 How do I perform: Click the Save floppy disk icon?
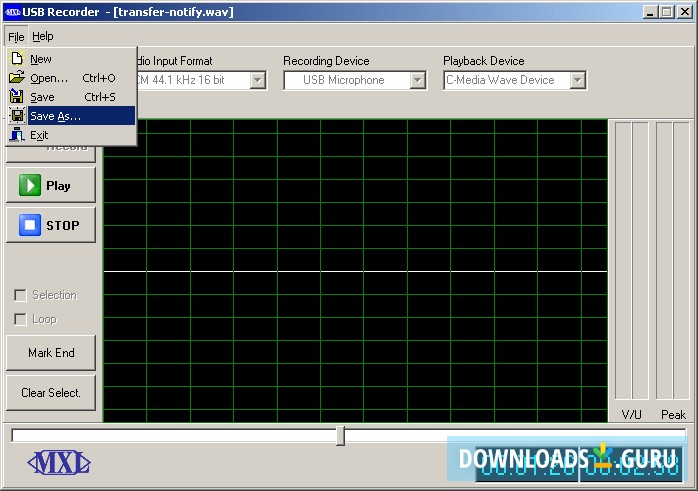tap(17, 97)
